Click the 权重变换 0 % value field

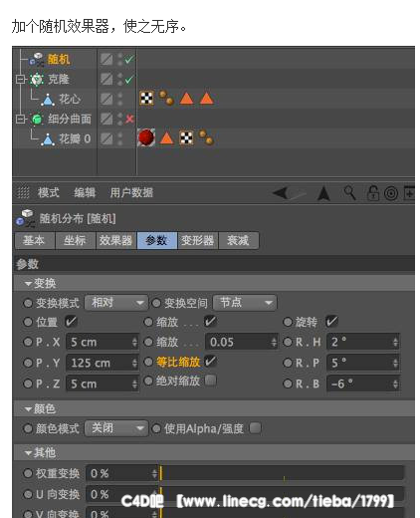pyautogui.click(x=122, y=473)
